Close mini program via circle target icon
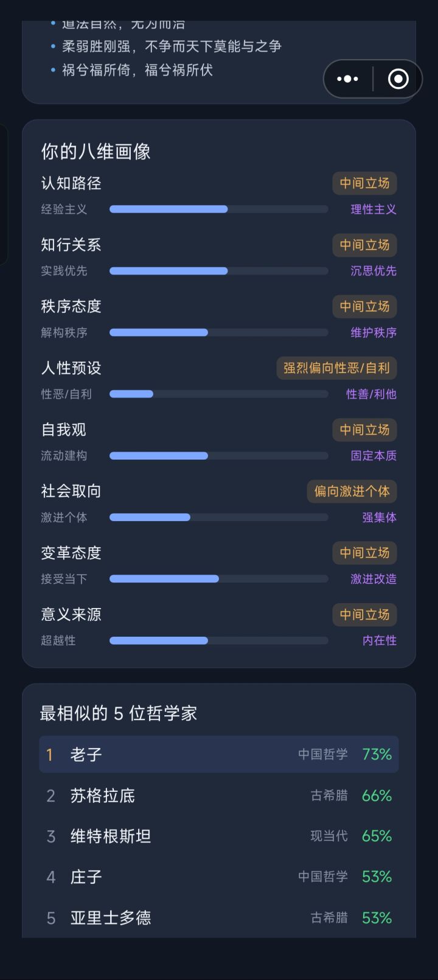438x980 pixels. [x=398, y=79]
